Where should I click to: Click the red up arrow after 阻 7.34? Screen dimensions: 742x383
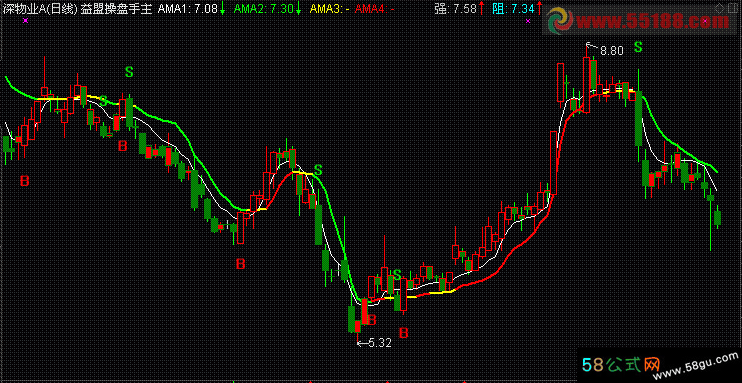point(538,8)
